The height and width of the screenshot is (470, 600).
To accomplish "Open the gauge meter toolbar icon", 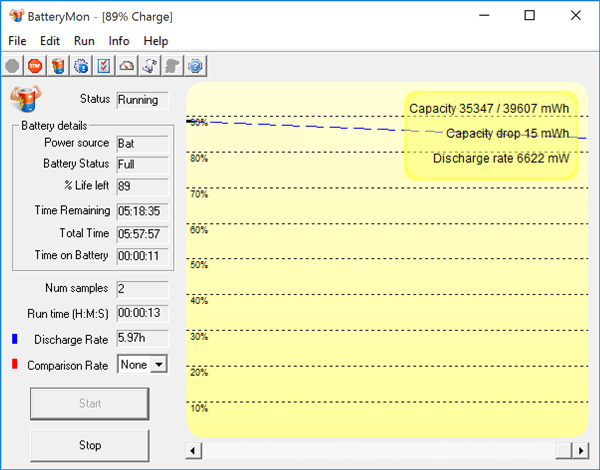I will 127,66.
